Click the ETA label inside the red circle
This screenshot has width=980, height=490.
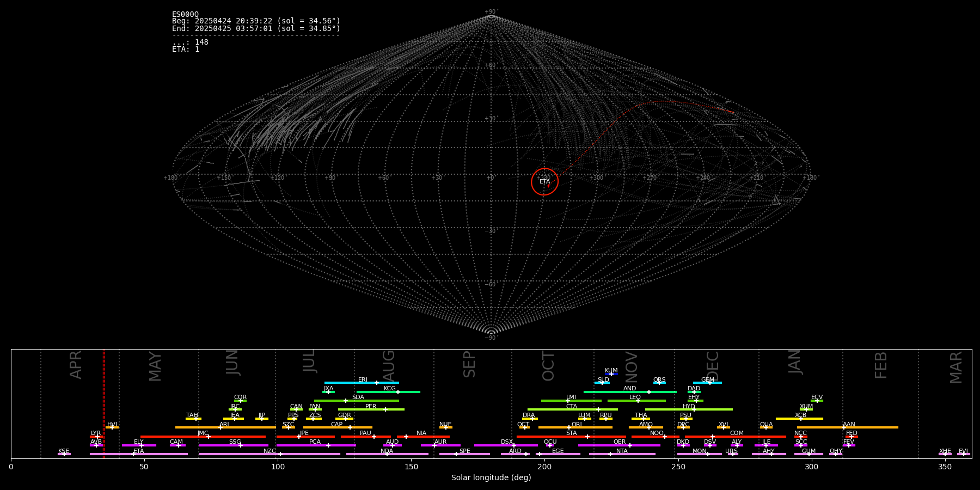coord(544,182)
